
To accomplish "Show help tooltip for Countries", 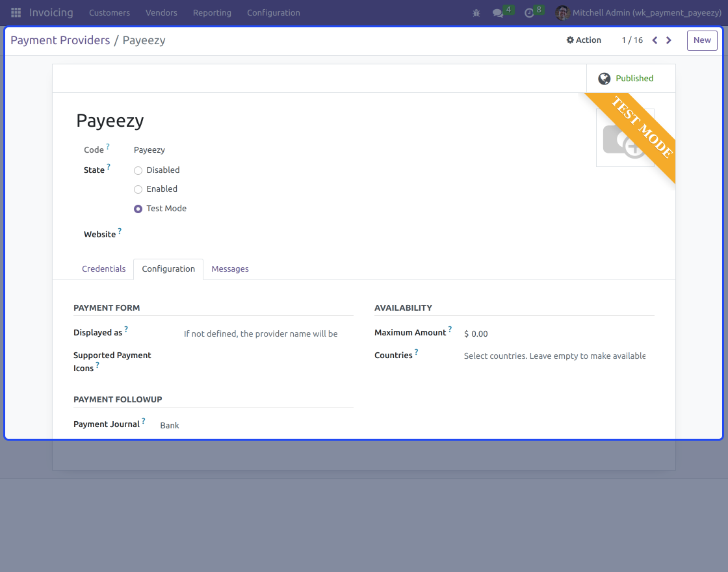I will [x=416, y=352].
